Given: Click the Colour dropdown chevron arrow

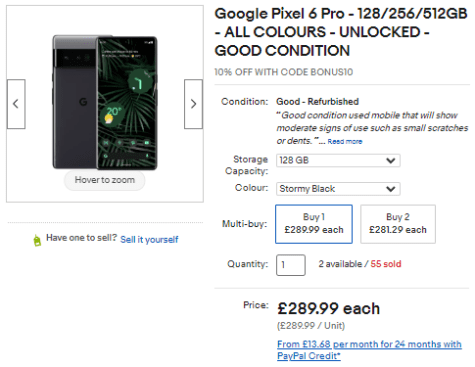Looking at the screenshot, I should (x=391, y=189).
